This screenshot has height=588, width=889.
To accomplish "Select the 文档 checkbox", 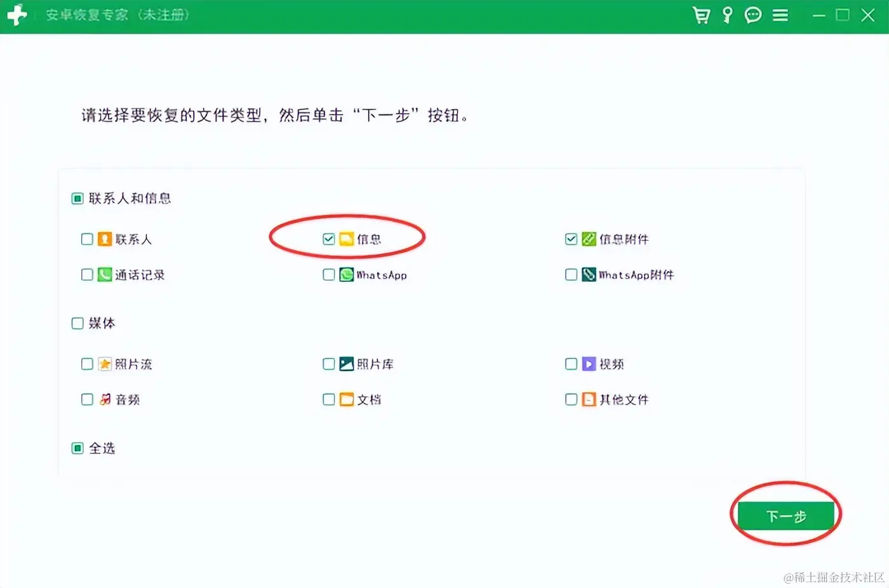I will tap(328, 399).
